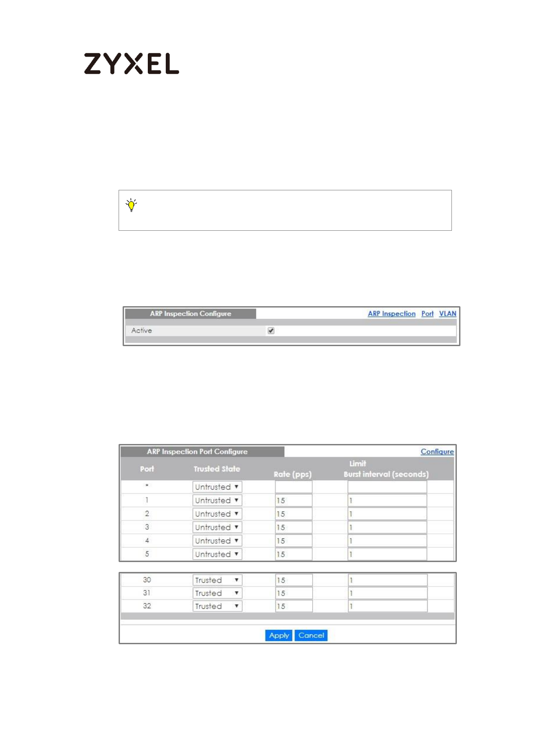The height and width of the screenshot is (756, 535).
Task: Open the ARP Inspection link
Action: click(391, 314)
